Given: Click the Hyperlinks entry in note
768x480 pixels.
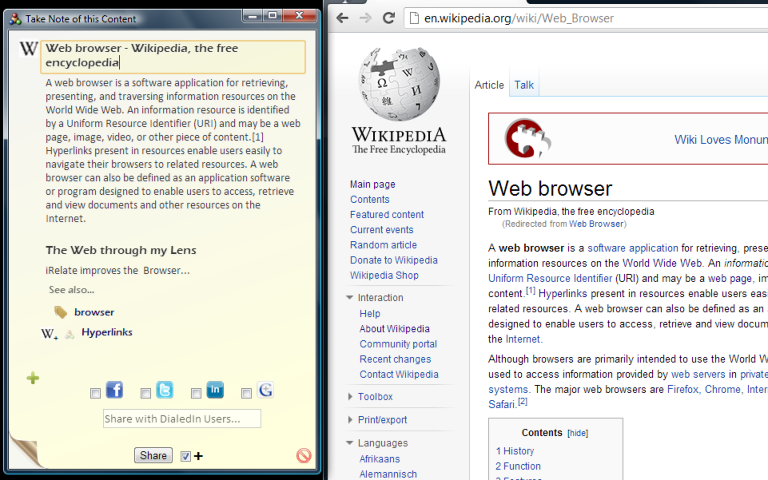Looking at the screenshot, I should 107,332.
